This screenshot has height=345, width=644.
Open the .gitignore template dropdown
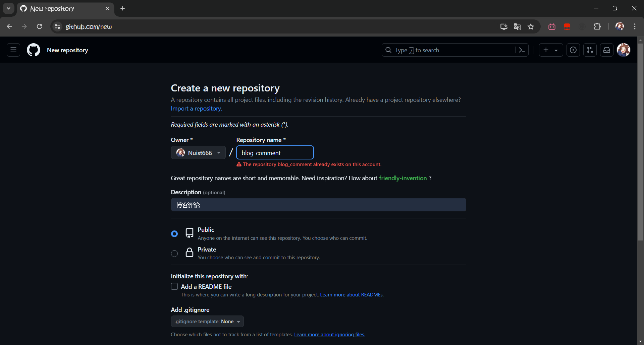207,322
